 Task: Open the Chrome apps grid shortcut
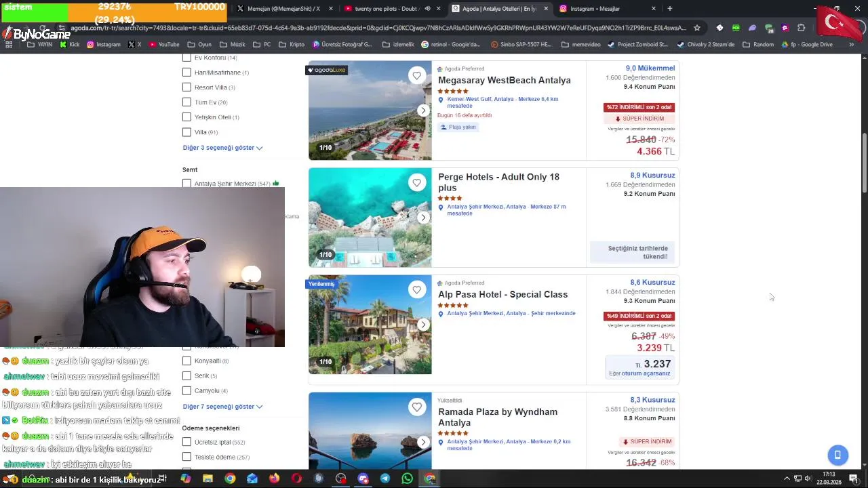click(x=9, y=45)
